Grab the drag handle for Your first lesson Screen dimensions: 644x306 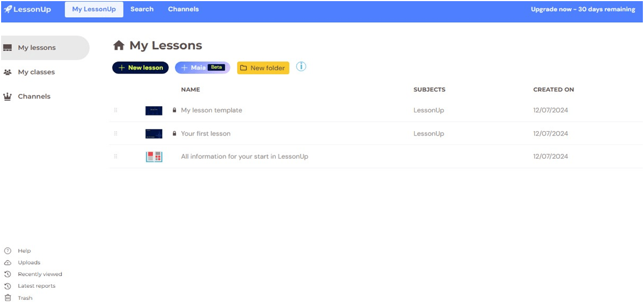(115, 133)
